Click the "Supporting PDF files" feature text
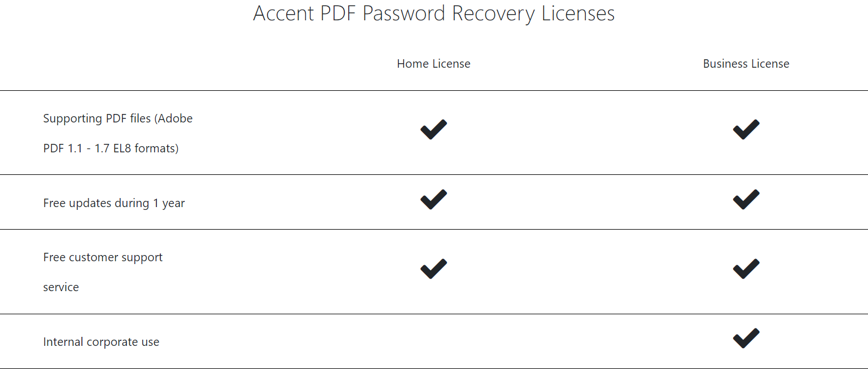The image size is (868, 369). pos(97,118)
